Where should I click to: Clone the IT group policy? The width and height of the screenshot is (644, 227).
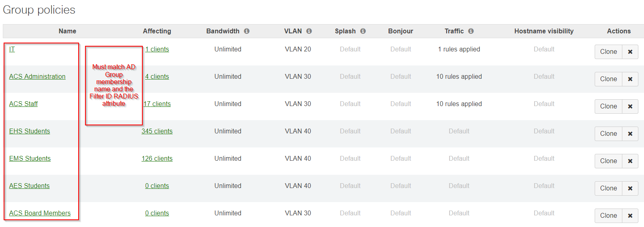pyautogui.click(x=608, y=52)
